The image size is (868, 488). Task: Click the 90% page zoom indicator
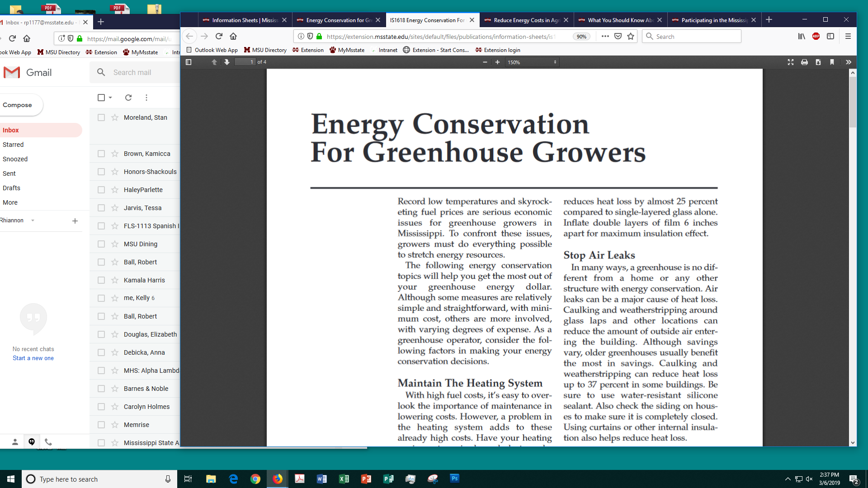581,37
